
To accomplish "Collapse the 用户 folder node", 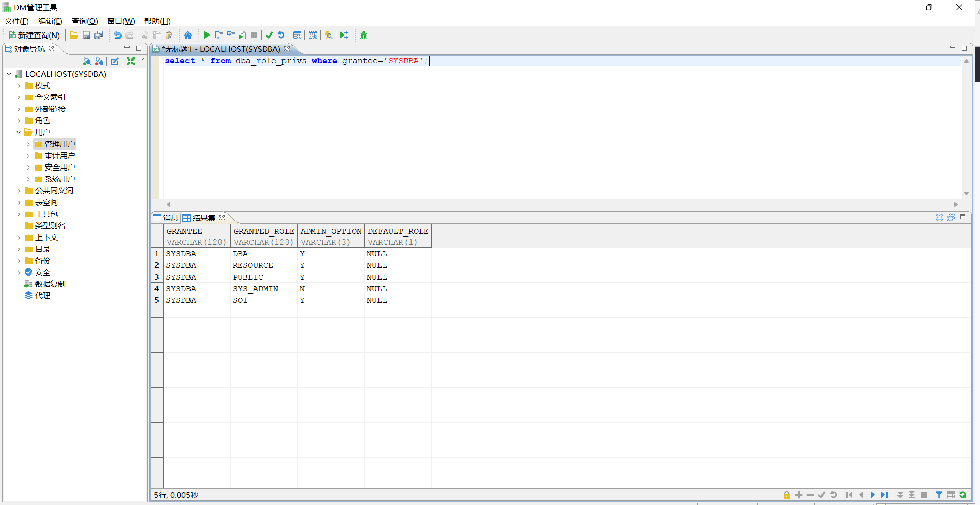I will coord(19,132).
